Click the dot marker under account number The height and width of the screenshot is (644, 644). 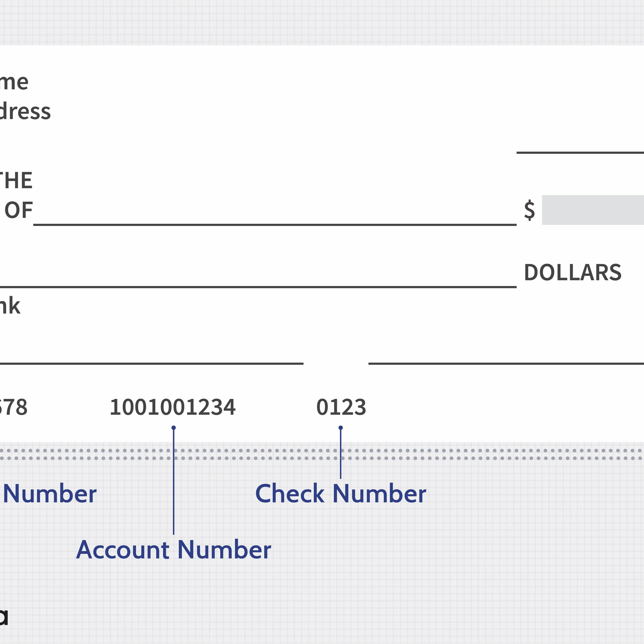[x=173, y=428]
